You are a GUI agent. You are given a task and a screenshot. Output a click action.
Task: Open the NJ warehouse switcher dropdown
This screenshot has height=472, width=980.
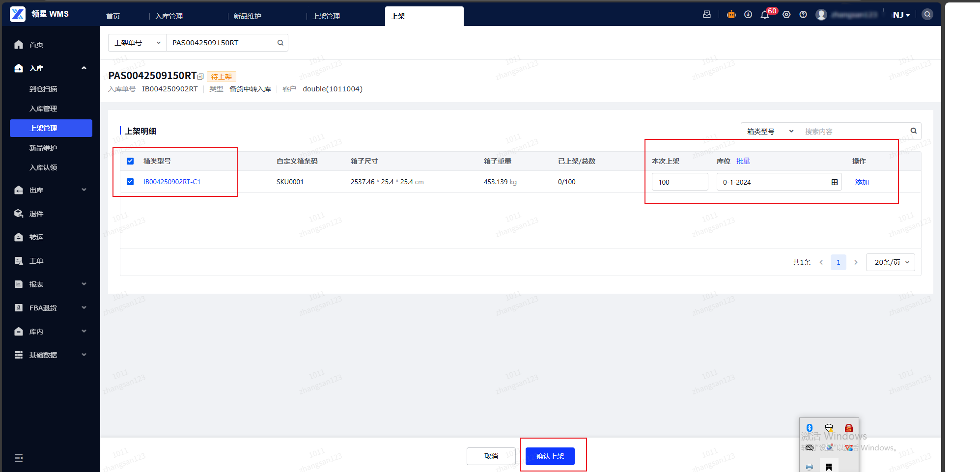[x=901, y=15]
